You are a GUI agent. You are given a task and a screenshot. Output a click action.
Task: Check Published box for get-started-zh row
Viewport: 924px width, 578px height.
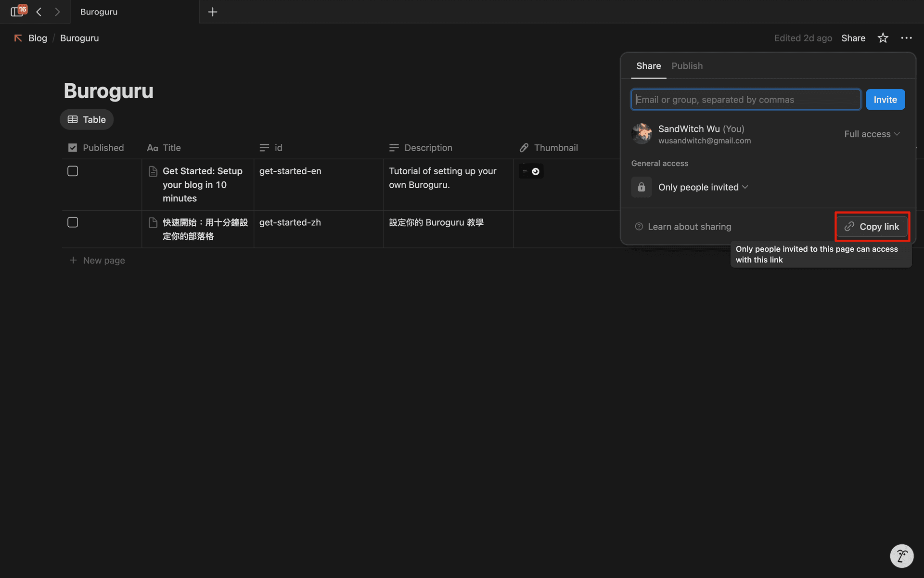(73, 222)
